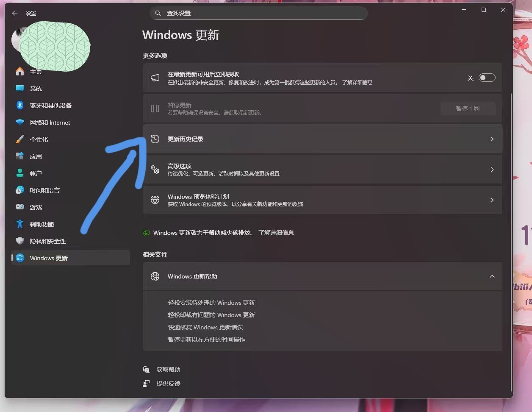Open 了解详细信息 link in the first option
The height and width of the screenshot is (412, 532).
tap(357, 83)
